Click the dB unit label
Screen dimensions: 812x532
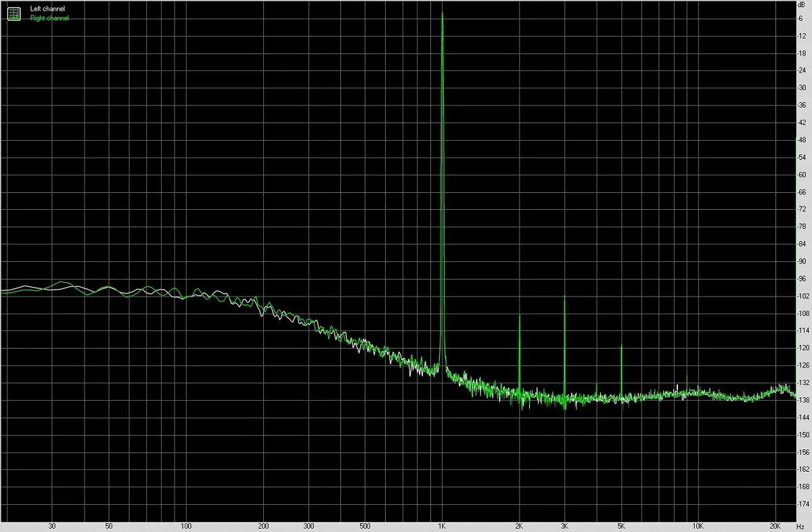(801, 5)
